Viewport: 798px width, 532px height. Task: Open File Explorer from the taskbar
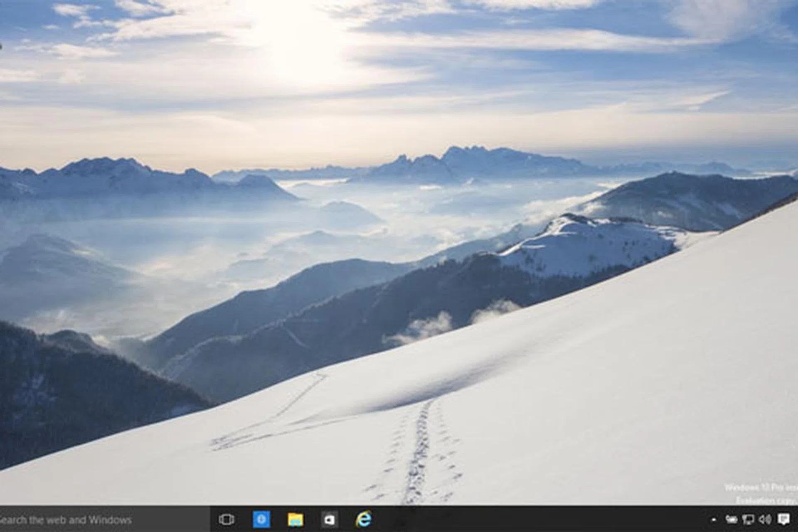296,520
